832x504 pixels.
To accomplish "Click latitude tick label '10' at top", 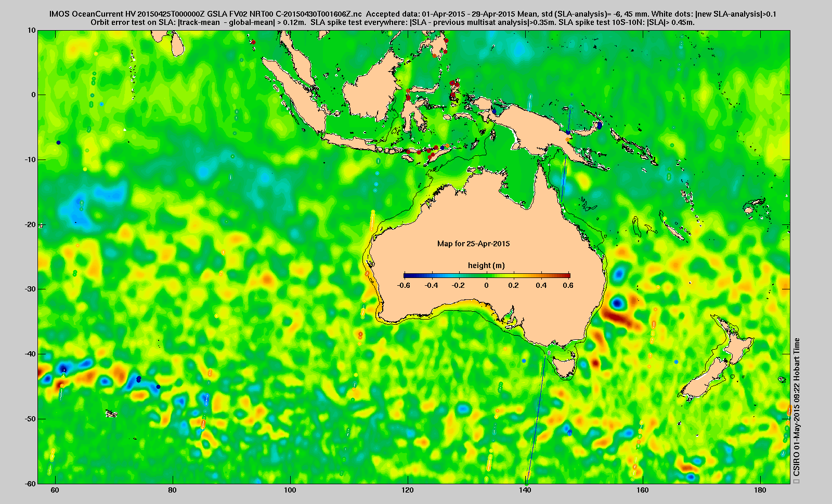I will 32,31.
